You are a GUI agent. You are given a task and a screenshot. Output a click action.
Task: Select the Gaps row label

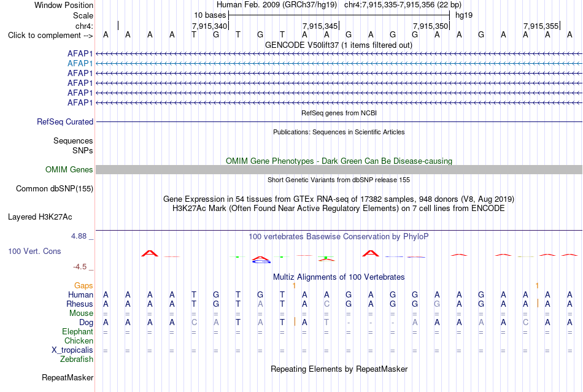[83, 285]
